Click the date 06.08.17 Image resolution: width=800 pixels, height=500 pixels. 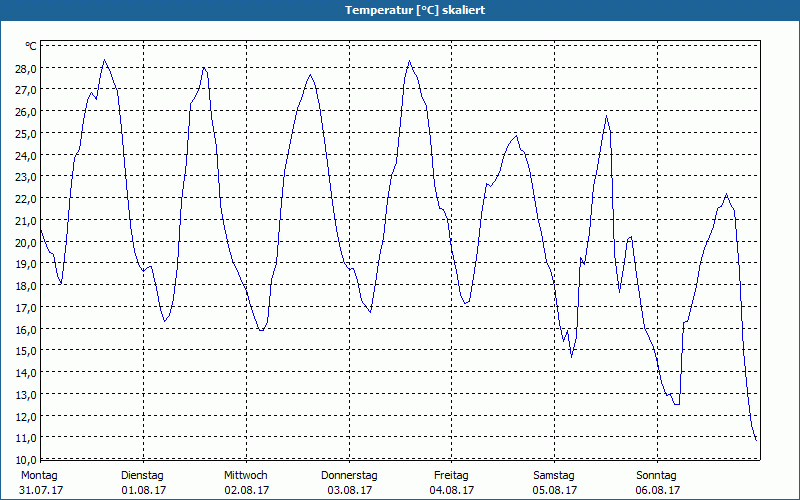pyautogui.click(x=658, y=490)
